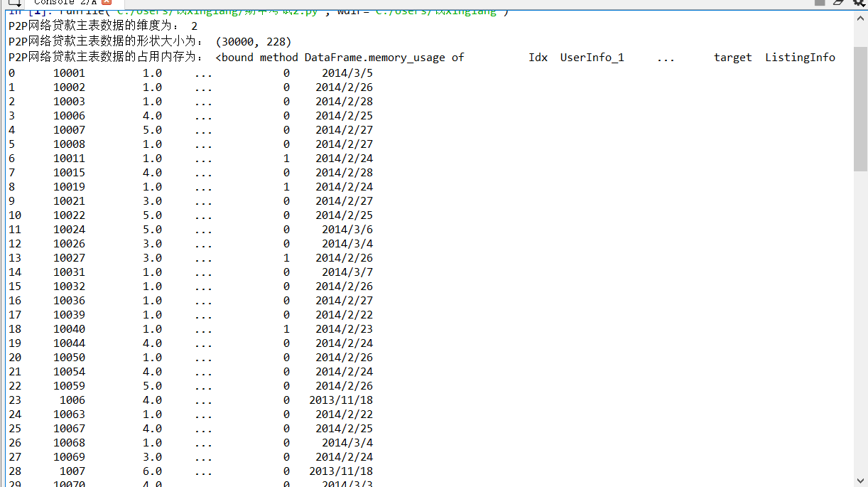Viewport: 868px width, 487px height.
Task: Click the date 2014/3/7
Action: click(x=347, y=272)
